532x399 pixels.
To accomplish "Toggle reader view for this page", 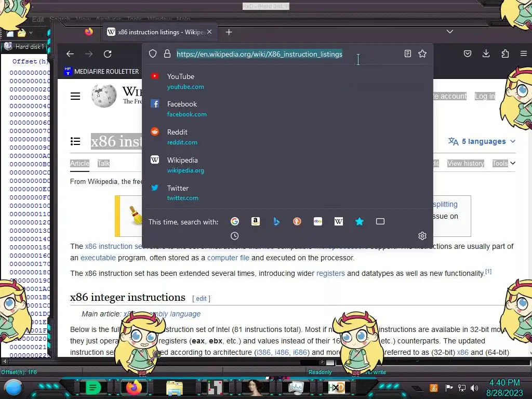I will pos(408,54).
